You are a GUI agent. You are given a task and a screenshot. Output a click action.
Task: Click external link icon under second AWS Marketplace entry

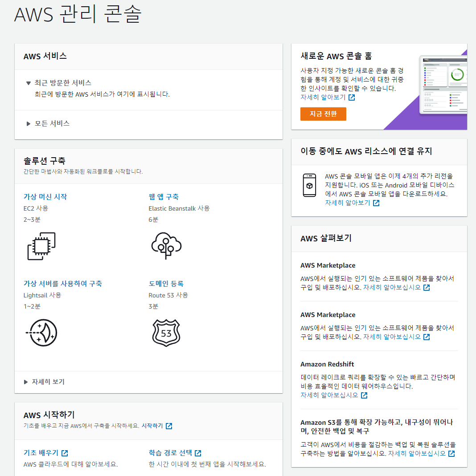[427, 337]
